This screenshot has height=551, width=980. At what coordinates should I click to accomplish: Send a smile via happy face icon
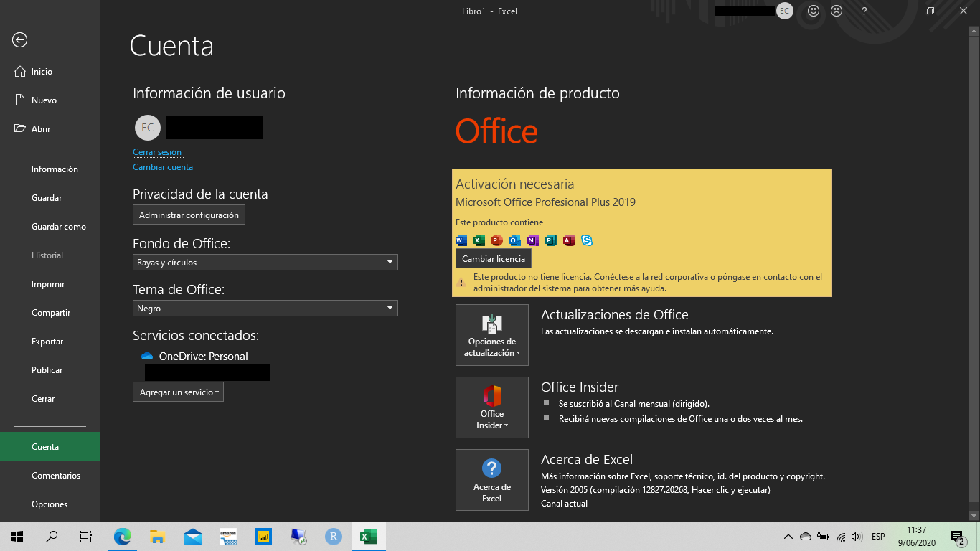click(814, 11)
